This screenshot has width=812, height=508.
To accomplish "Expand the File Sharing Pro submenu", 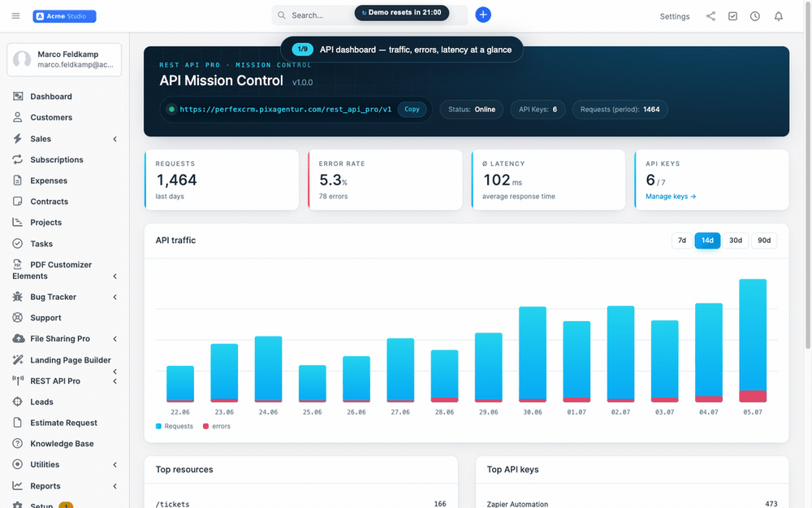I will 115,339.
